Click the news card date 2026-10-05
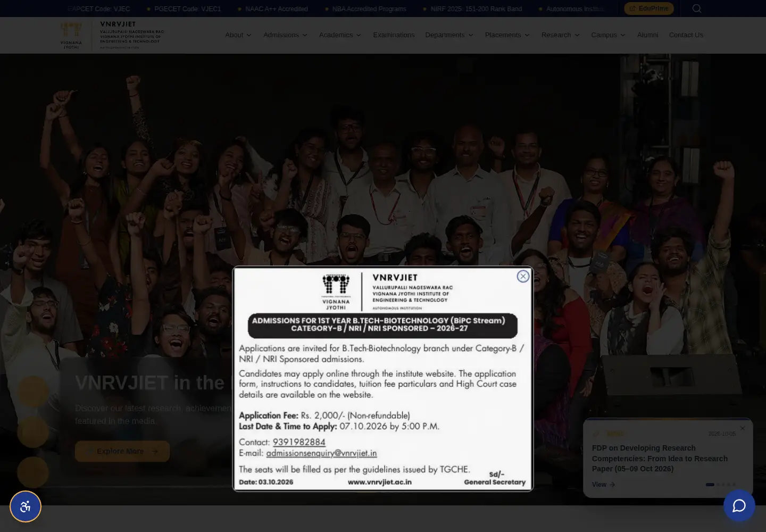The width and height of the screenshot is (766, 532). pyautogui.click(x=722, y=434)
